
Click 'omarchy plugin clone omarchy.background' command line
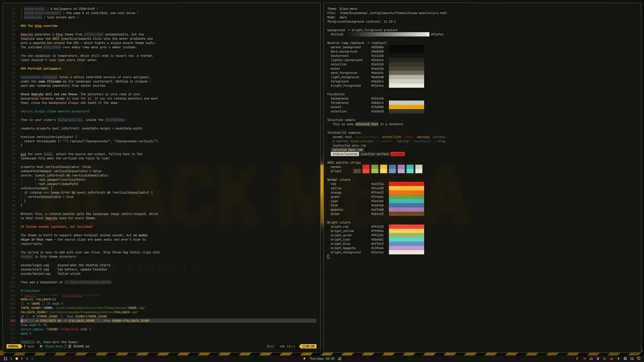[x=55, y=111]
